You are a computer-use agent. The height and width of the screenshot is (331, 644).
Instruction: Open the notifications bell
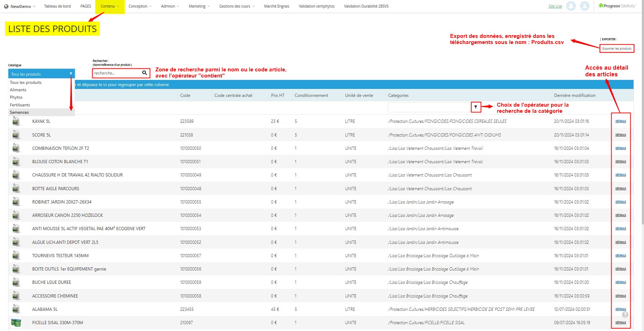click(x=571, y=6)
